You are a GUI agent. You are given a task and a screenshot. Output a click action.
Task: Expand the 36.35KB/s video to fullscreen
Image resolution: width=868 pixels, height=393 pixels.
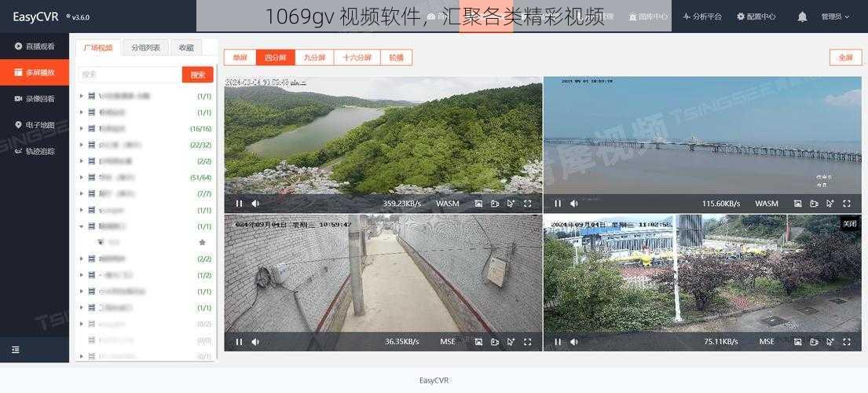pos(528,342)
